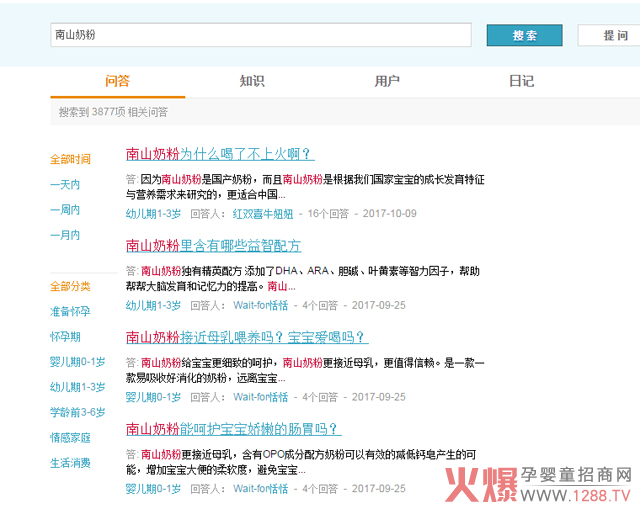Viewport: 640px width, 509px height.
Task: Click the search box containing 南山奶粉
Action: (x=261, y=35)
